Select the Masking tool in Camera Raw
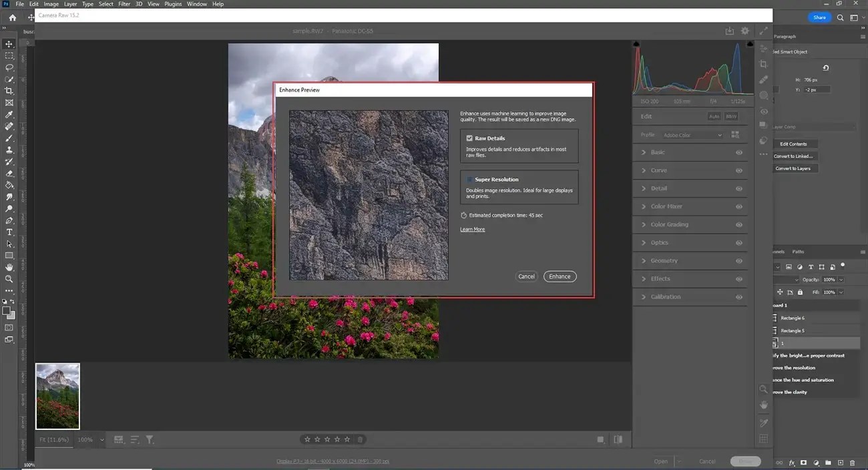This screenshot has width=868, height=470. click(x=763, y=95)
